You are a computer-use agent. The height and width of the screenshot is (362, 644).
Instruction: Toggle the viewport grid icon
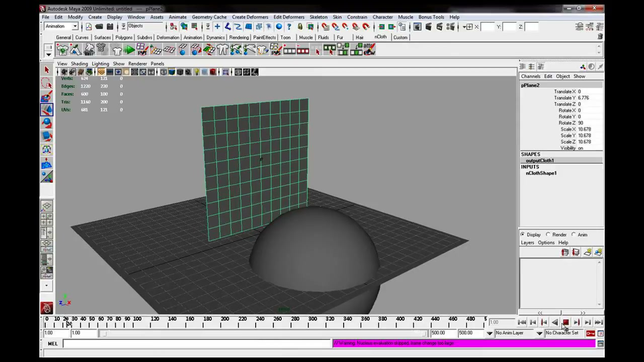pyautogui.click(x=102, y=72)
